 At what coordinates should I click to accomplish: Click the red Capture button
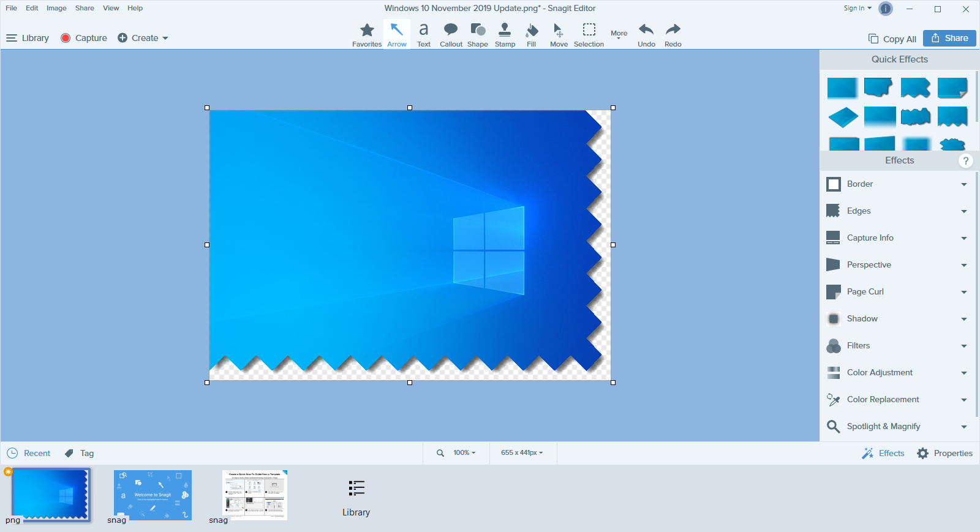click(84, 38)
